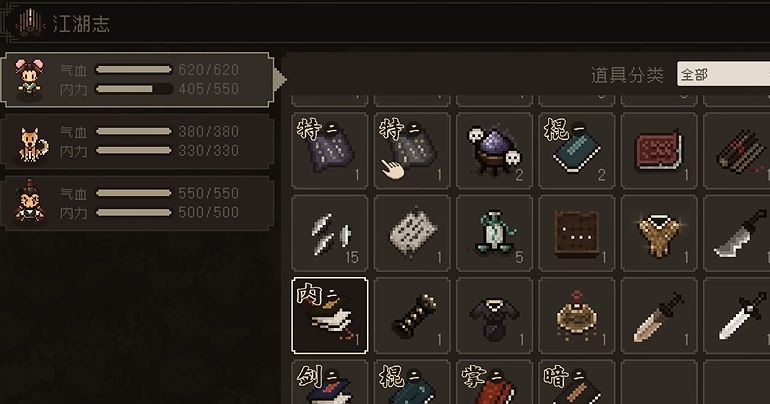
Task: Click the first 特 grey cloth manual
Action: [330, 151]
